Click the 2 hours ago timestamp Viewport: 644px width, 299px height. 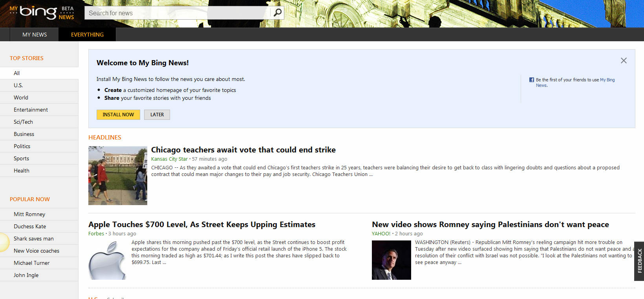click(409, 234)
